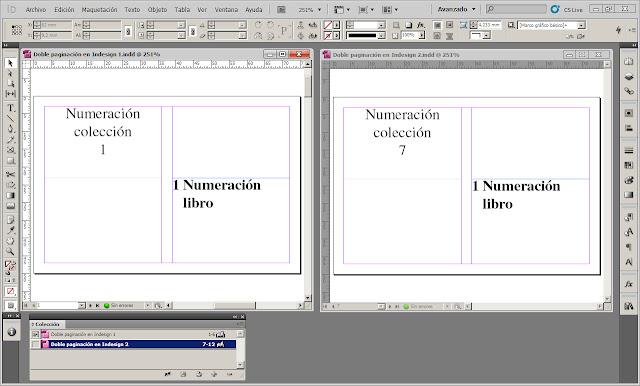Select the Hand tool in the toolbox
The height and width of the screenshot is (386, 640).
click(x=11, y=241)
